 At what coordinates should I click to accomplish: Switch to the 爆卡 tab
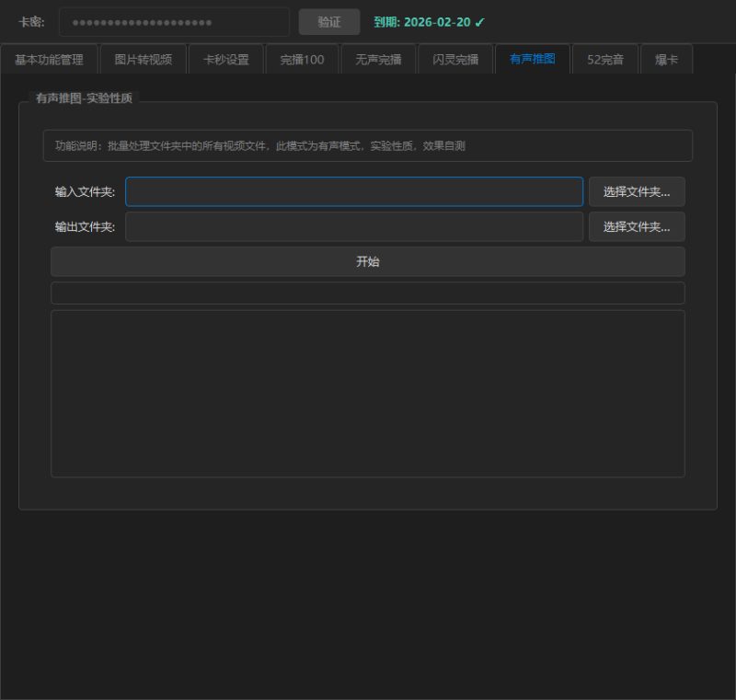point(666,60)
